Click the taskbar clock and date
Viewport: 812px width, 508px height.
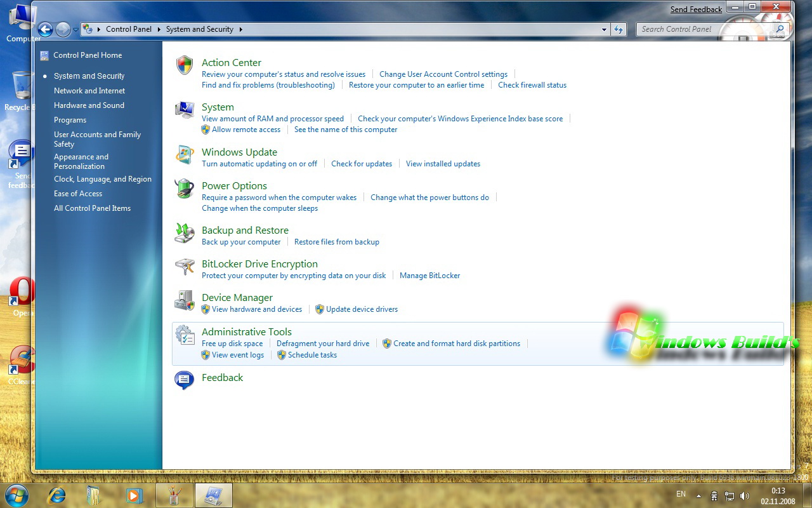click(x=778, y=496)
